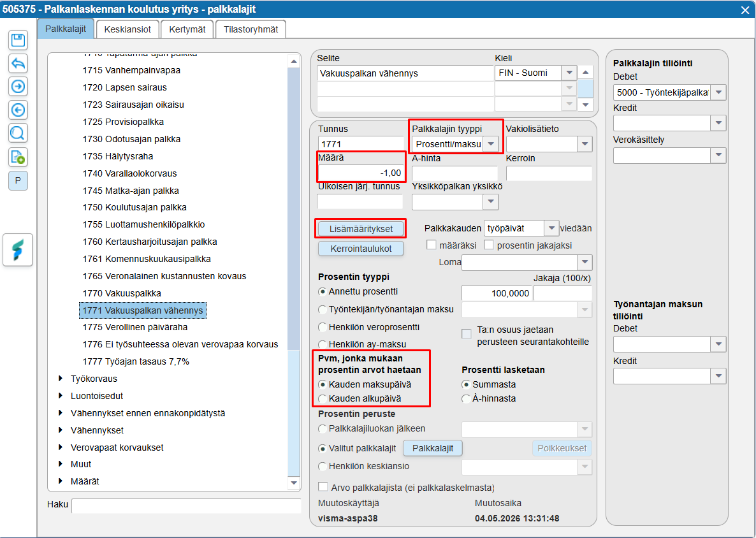Open the Debet 5000 account dropdown
Viewport: 756px width, 538px height.
718,92
